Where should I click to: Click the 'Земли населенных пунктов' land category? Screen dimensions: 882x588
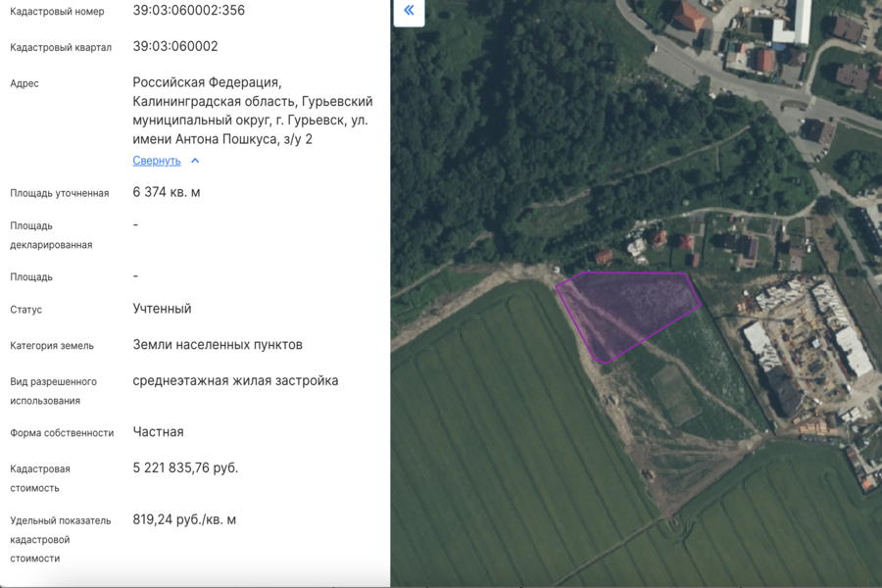[x=218, y=345]
